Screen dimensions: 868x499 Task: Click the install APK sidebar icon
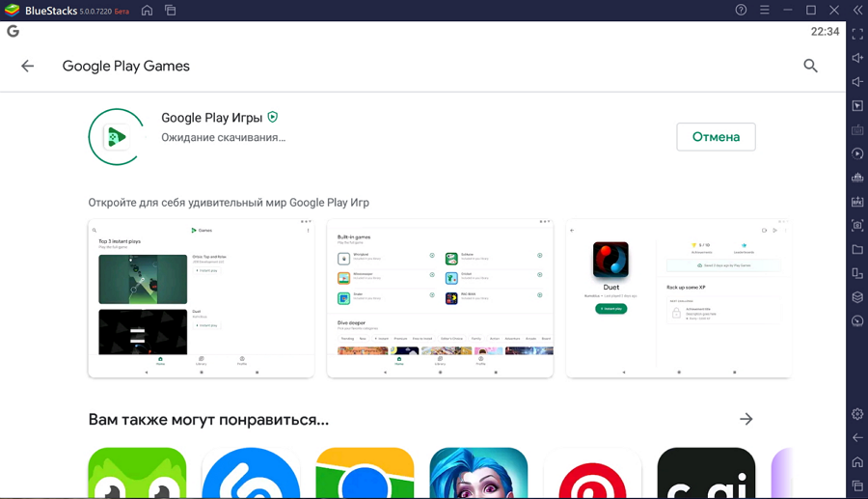(857, 202)
